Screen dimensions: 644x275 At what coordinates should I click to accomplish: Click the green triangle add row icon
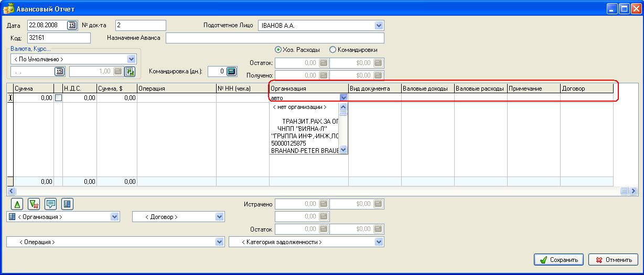[x=17, y=204]
